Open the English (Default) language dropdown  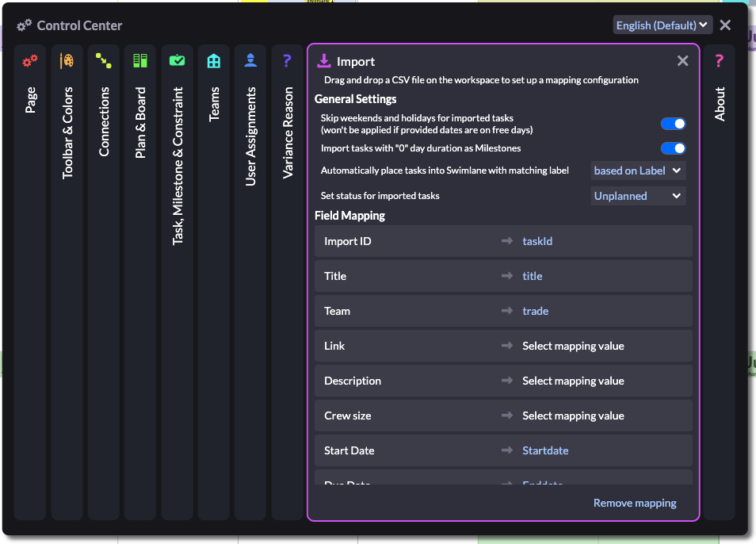[662, 25]
